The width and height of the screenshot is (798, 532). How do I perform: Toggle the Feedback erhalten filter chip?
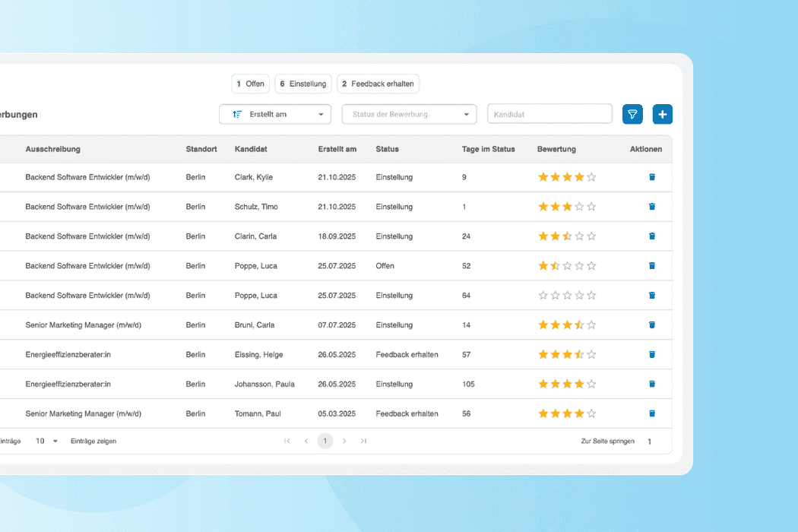pos(378,84)
